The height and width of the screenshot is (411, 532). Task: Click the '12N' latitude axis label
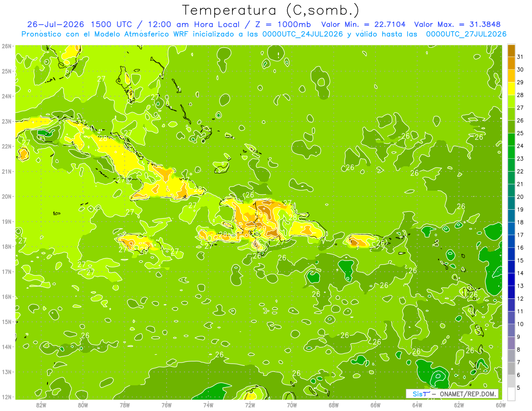pos(6,397)
